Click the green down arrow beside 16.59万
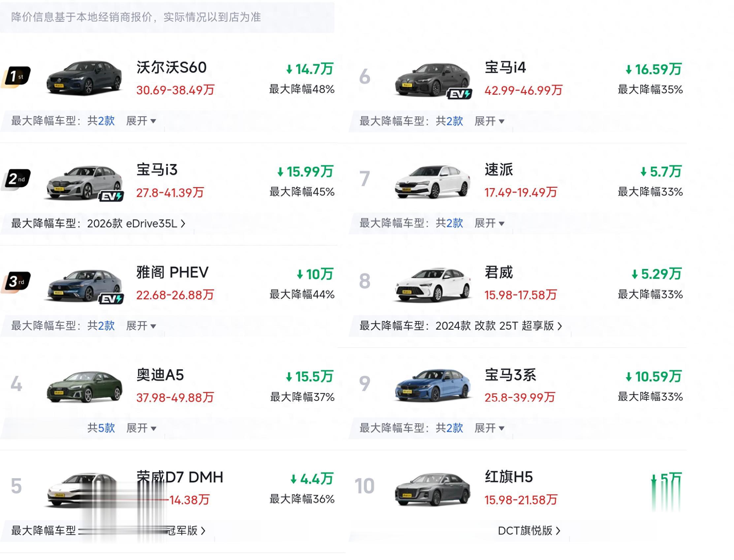734x560 pixels. (x=629, y=70)
